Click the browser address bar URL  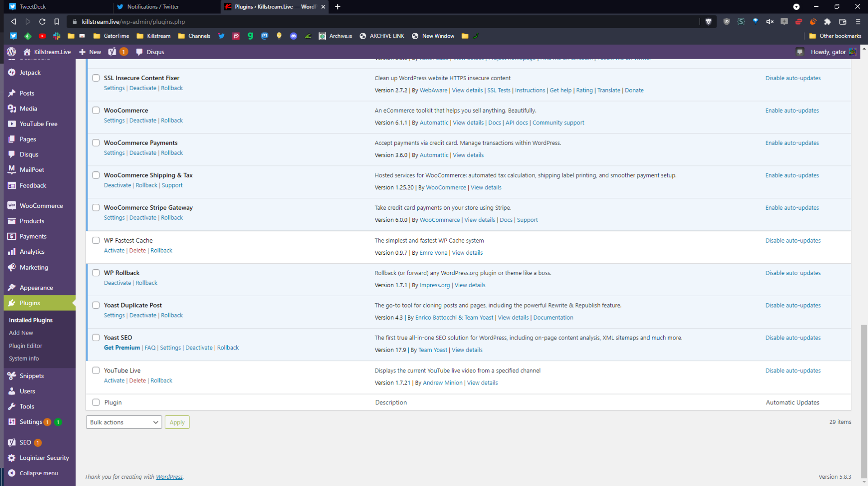[134, 22]
